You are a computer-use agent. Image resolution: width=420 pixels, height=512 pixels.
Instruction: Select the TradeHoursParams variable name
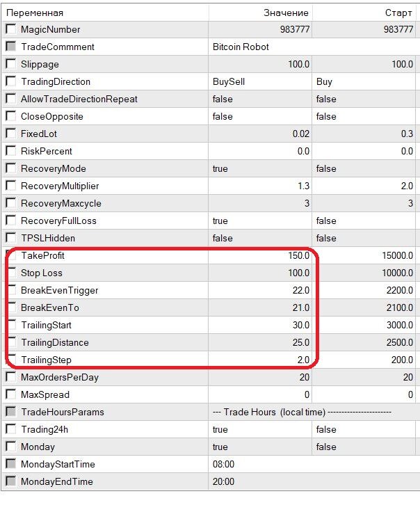click(63, 412)
